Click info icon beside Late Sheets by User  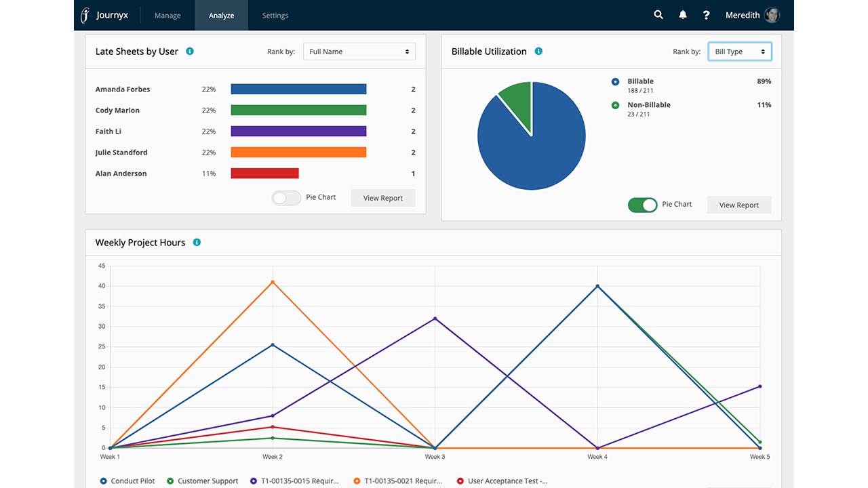click(x=190, y=51)
